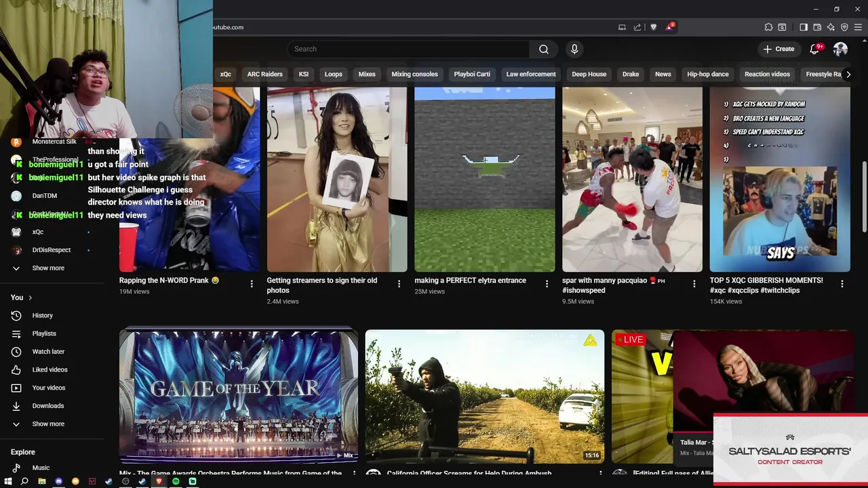868x488 pixels.
Task: Select the Mixing consoles filter chip
Action: (414, 74)
